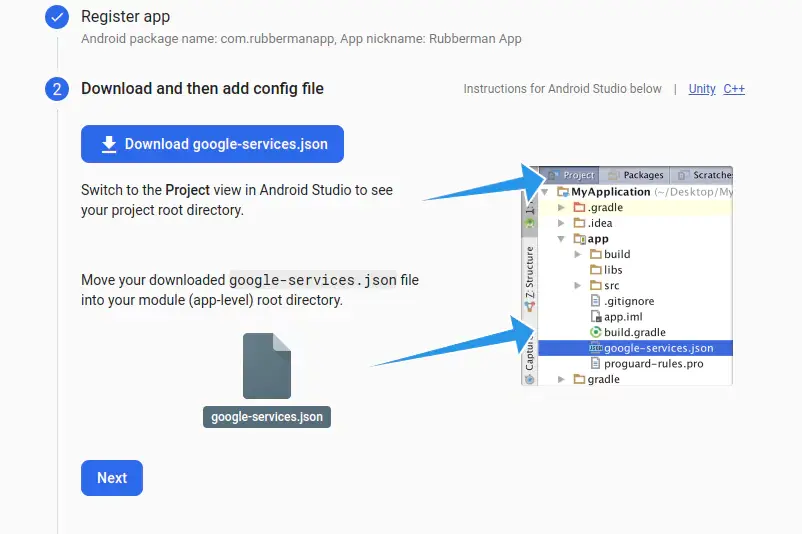802x534 pixels.
Task: Expand the .idea folder arrow
Action: click(x=561, y=223)
